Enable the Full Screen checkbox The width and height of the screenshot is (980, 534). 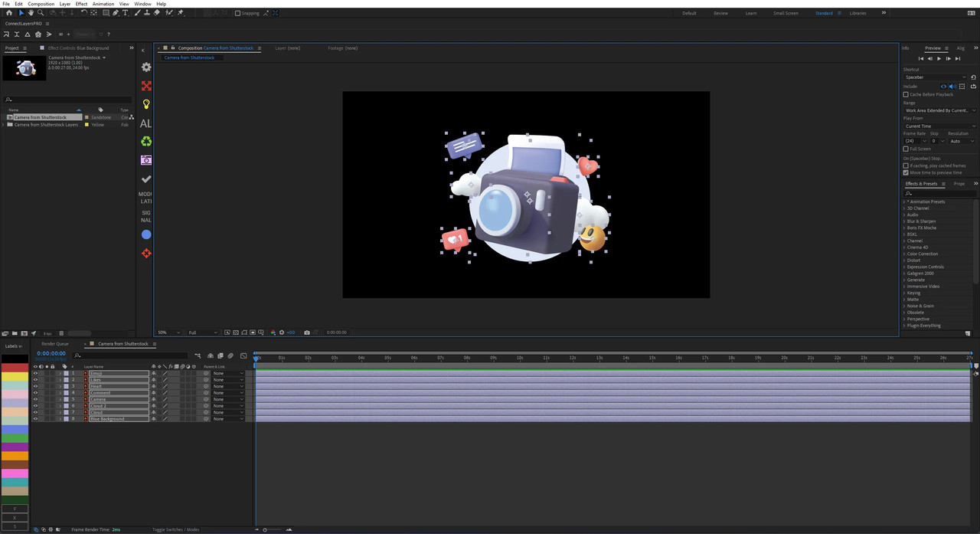tap(906, 149)
